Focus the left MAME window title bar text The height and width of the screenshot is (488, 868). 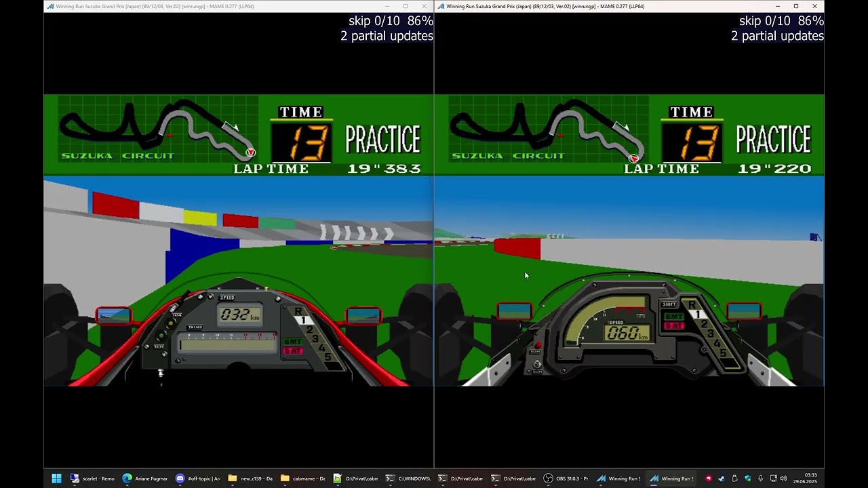click(x=155, y=6)
